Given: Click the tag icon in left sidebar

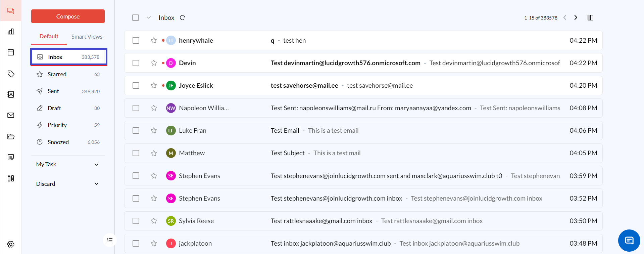Looking at the screenshot, I should coord(11,74).
